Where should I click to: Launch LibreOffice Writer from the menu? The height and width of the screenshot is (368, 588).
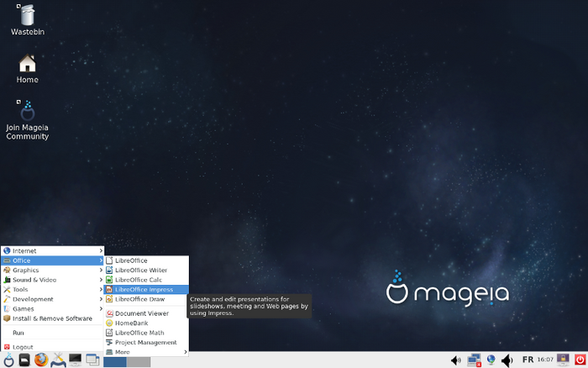(141, 271)
